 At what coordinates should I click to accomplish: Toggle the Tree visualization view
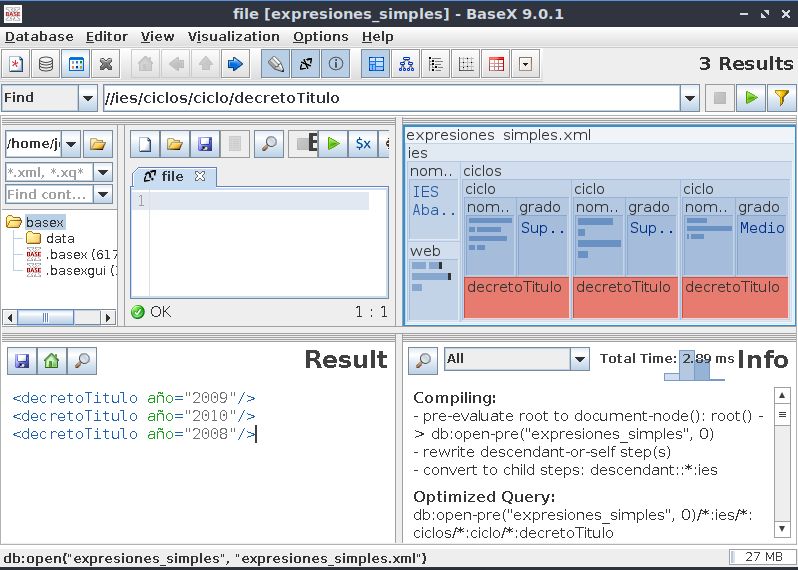click(406, 64)
